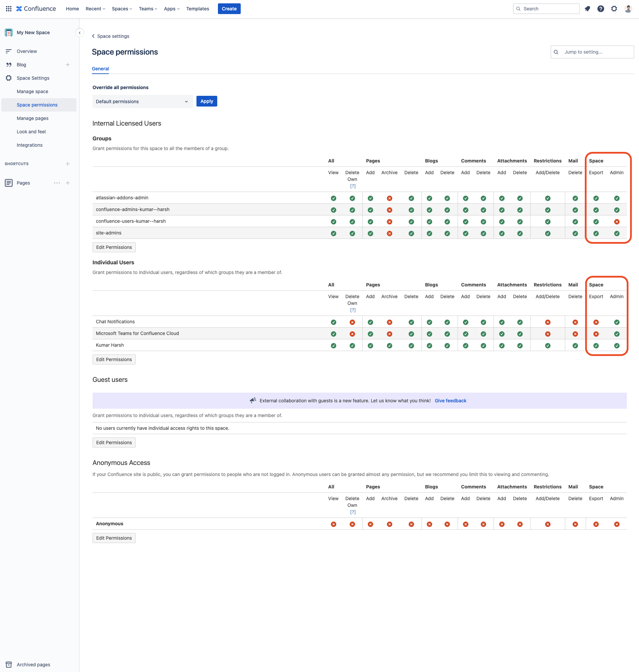Open the notifications icon in the header
Viewport: 639px width, 672px height.
(587, 8)
